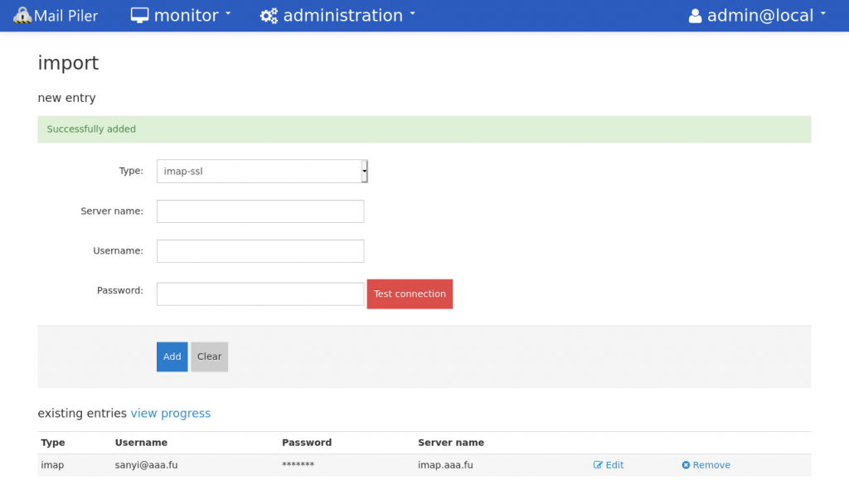Image resolution: width=849 pixels, height=504 pixels.
Task: Click the 'Type:' form label
Action: (131, 171)
